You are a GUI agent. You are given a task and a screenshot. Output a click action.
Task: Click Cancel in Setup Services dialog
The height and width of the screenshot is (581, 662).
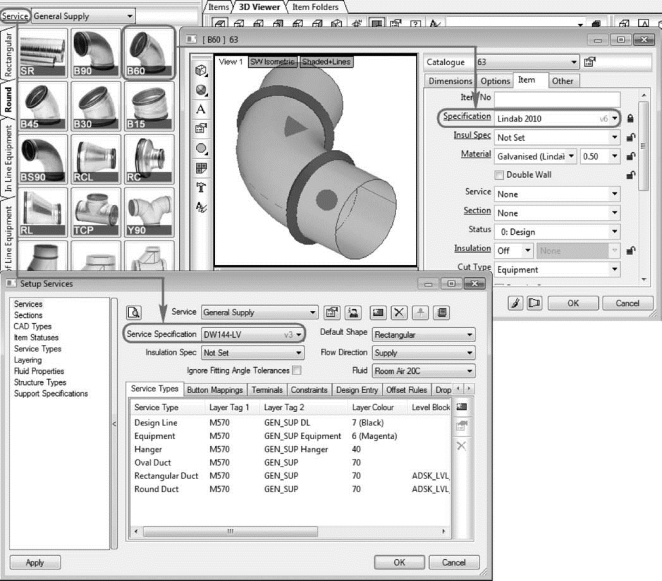coord(454,562)
